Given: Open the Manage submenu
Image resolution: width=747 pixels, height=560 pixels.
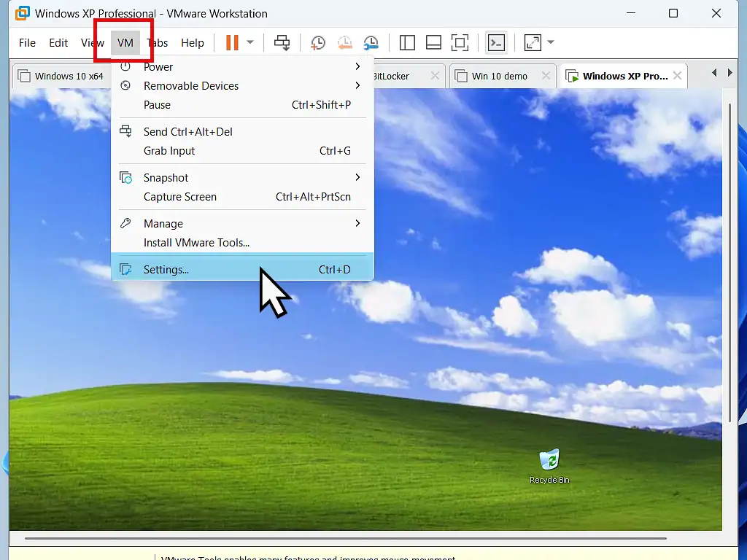Looking at the screenshot, I should coord(242,223).
